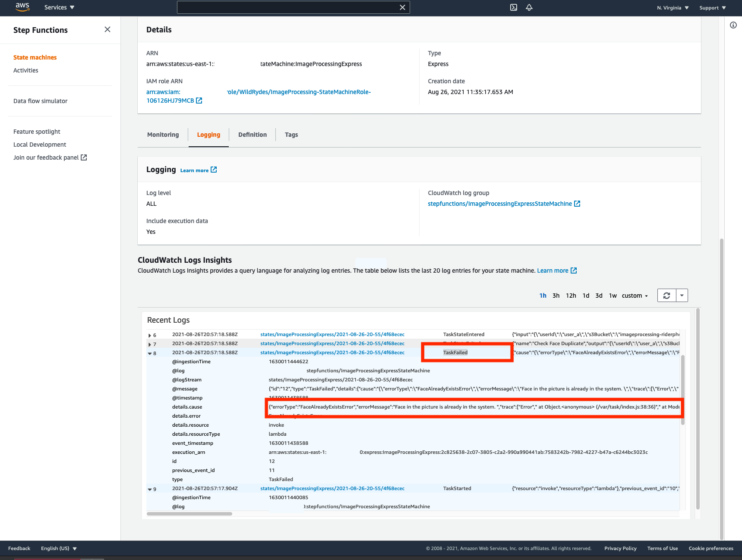The width and height of the screenshot is (742, 560).
Task: Select the 1d time range
Action: [586, 296]
